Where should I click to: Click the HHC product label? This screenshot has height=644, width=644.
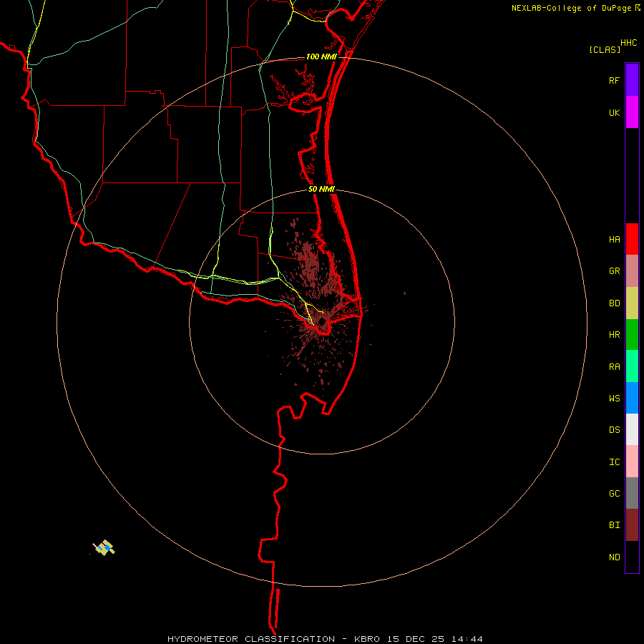628,43
